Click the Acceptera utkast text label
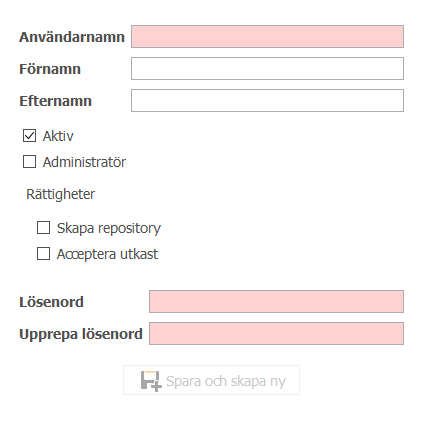Screen dimensions: 429x423 (x=107, y=254)
